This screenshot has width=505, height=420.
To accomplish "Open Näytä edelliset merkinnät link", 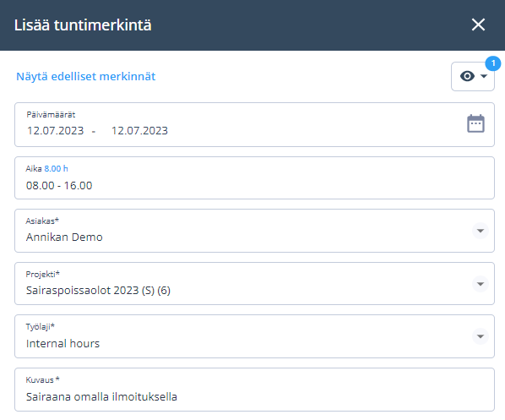I will pos(86,77).
